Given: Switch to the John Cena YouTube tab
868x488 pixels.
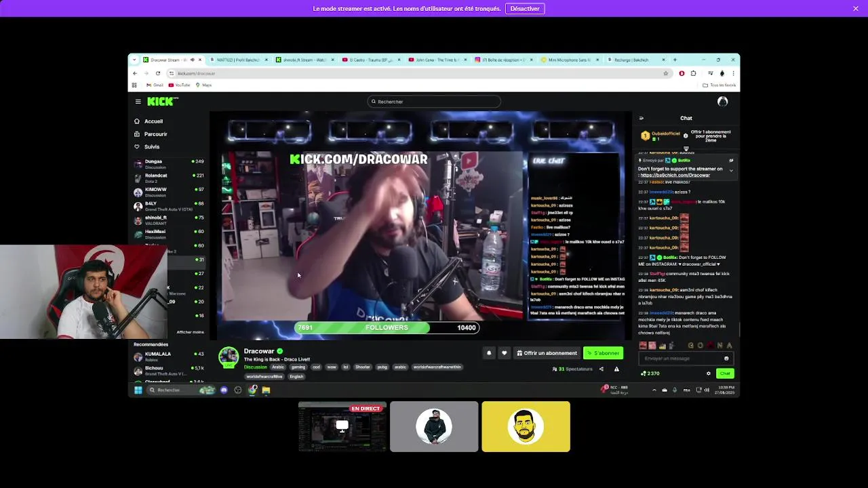Looking at the screenshot, I should point(437,60).
